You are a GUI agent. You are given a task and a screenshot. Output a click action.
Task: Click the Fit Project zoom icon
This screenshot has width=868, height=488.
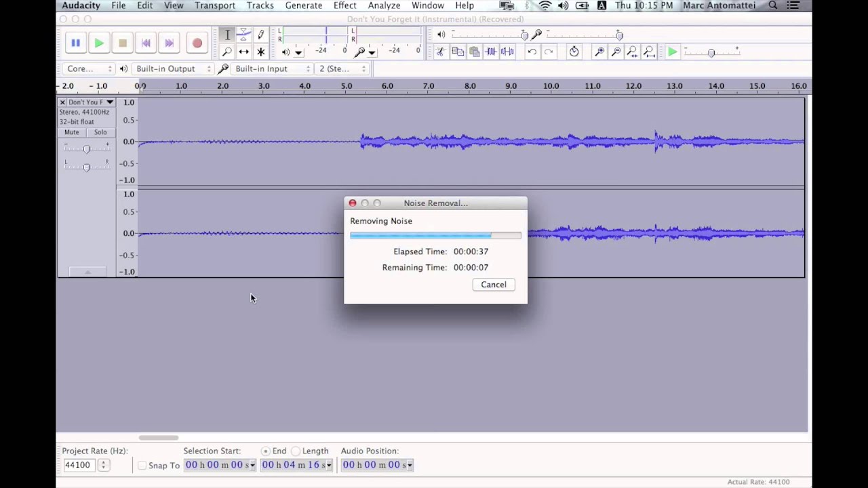tap(649, 52)
